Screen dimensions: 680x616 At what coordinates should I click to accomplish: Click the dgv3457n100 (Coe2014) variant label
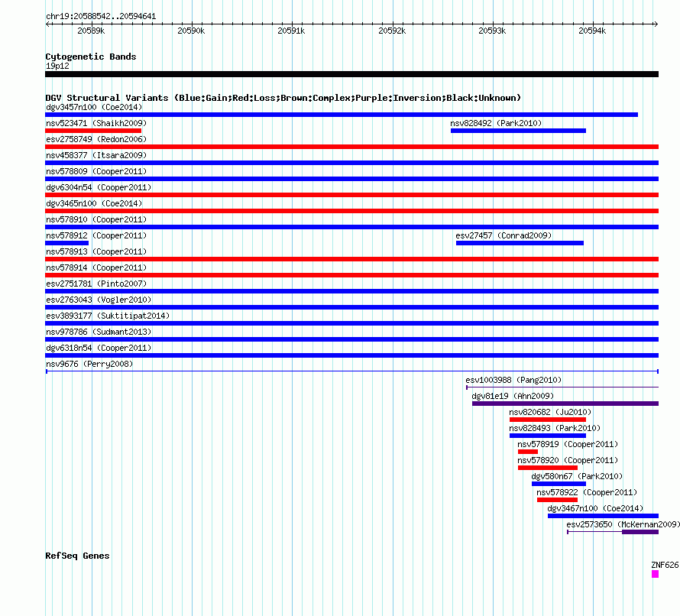[94, 107]
